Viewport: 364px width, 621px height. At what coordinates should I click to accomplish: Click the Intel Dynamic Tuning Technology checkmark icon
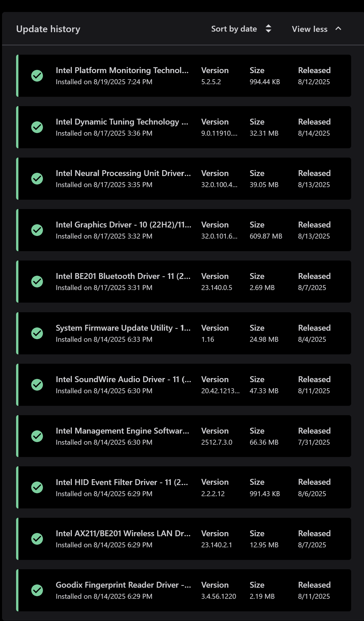tap(37, 127)
